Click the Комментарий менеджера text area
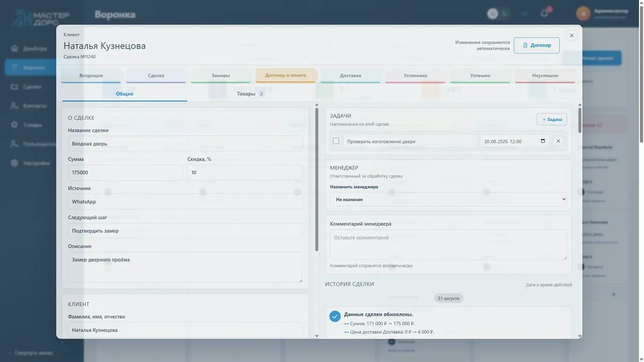 pyautogui.click(x=448, y=244)
